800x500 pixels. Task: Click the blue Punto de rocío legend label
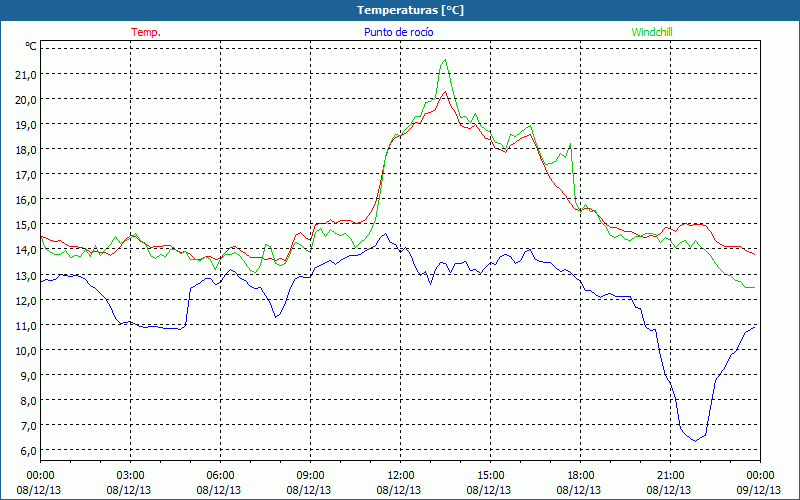click(x=398, y=32)
